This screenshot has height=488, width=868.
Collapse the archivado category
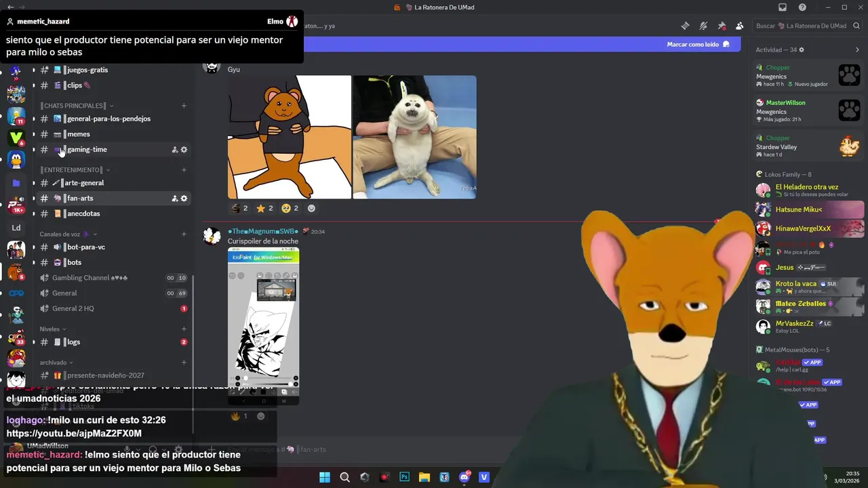56,363
